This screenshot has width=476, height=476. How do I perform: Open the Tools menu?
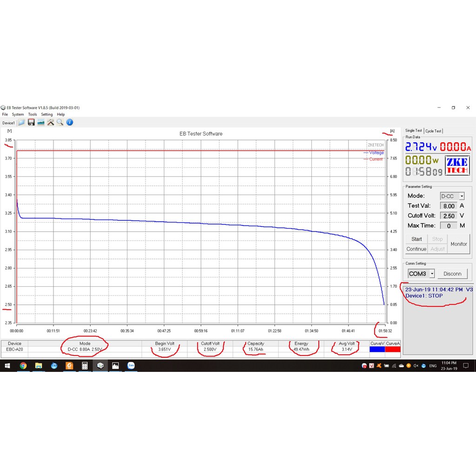click(33, 114)
